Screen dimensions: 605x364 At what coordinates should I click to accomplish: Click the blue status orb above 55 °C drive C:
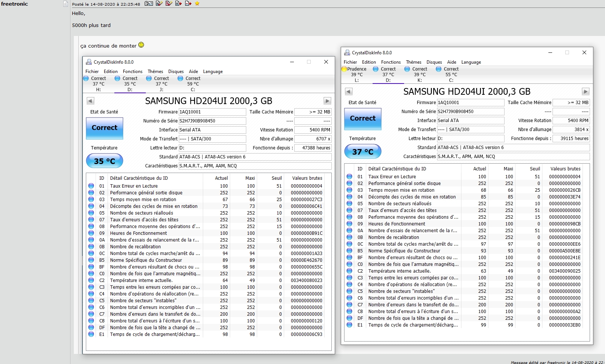pos(439,69)
